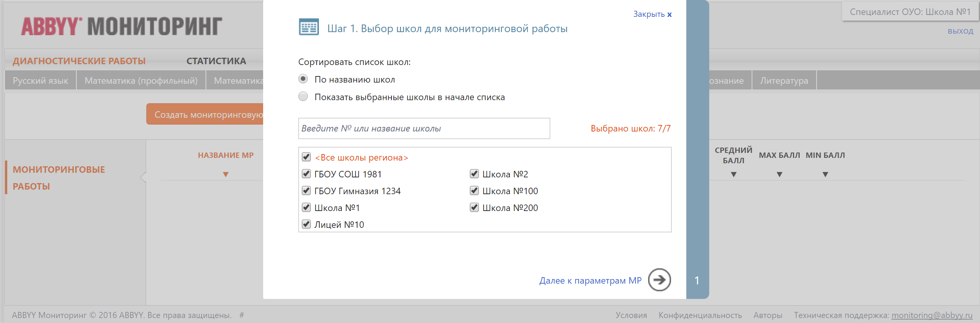Screen dimensions: 980x323
Task: Switch to Статистика menu section
Action: 216,61
